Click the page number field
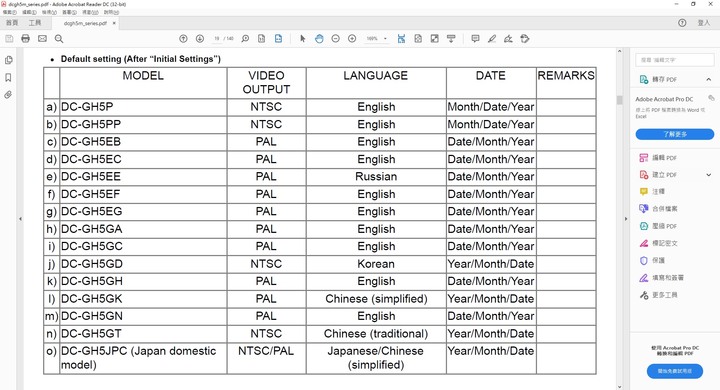The height and width of the screenshot is (390, 720). pyautogui.click(x=217, y=39)
